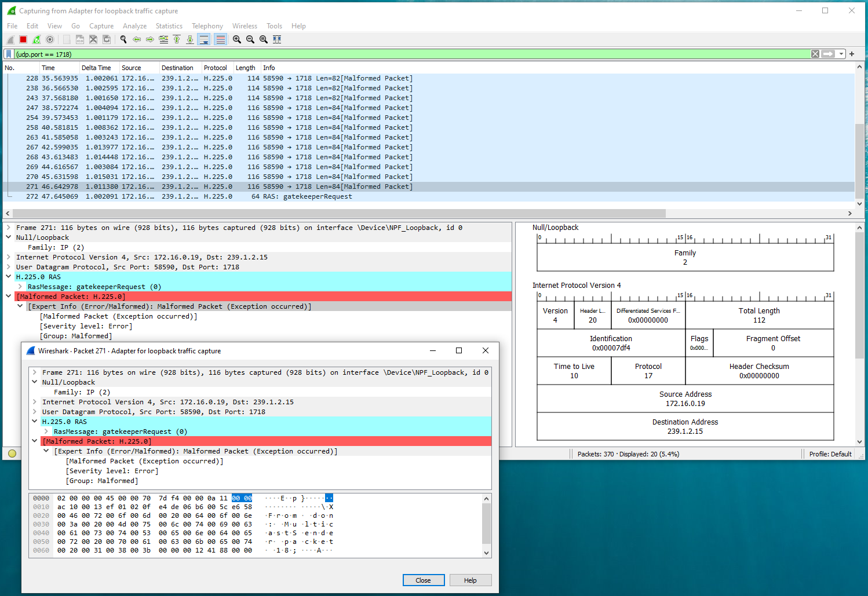Open the Capture menu
Image resolution: width=868 pixels, height=596 pixels.
(x=101, y=26)
